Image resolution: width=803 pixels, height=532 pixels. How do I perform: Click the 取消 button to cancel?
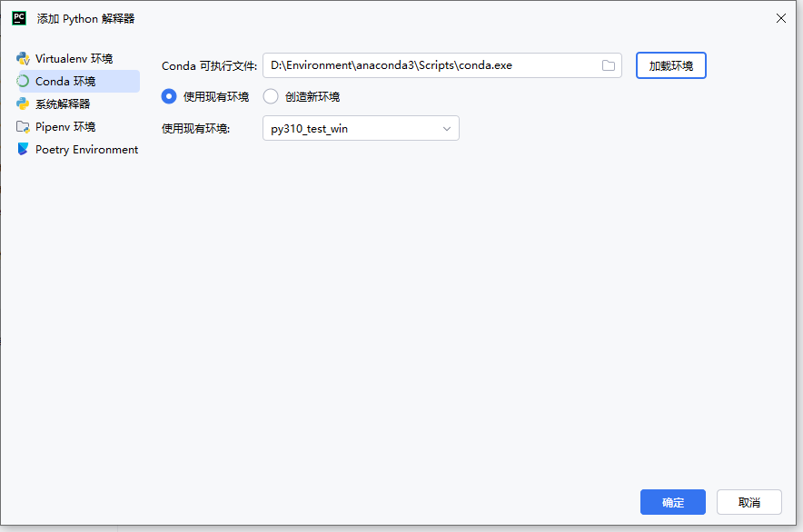click(749, 502)
